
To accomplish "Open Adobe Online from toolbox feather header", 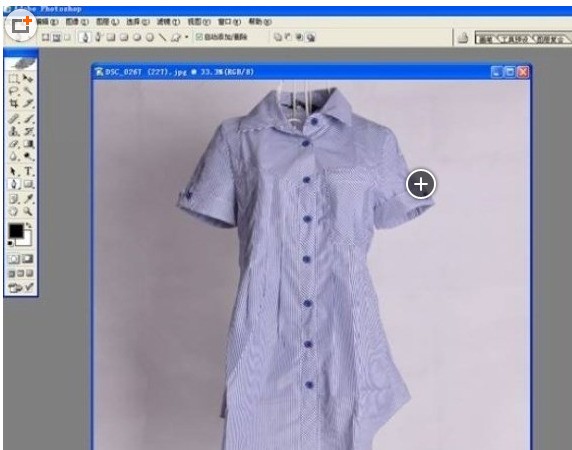I will (21, 63).
